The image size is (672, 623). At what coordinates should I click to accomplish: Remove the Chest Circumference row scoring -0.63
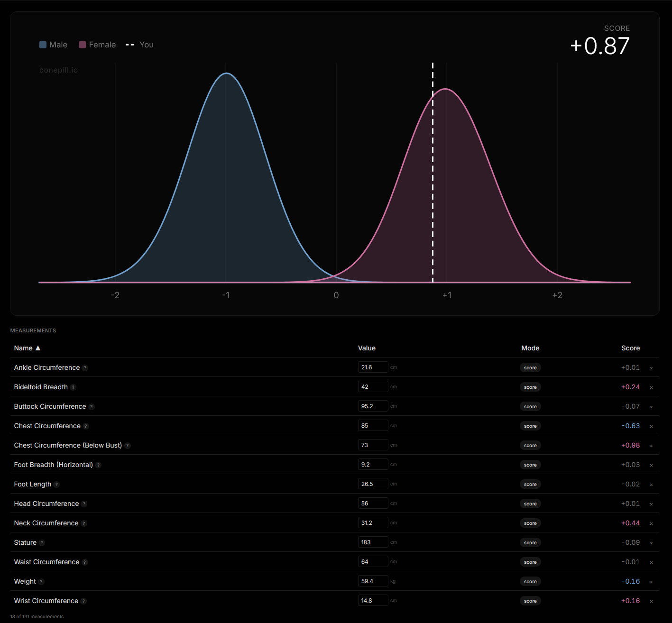(x=651, y=426)
